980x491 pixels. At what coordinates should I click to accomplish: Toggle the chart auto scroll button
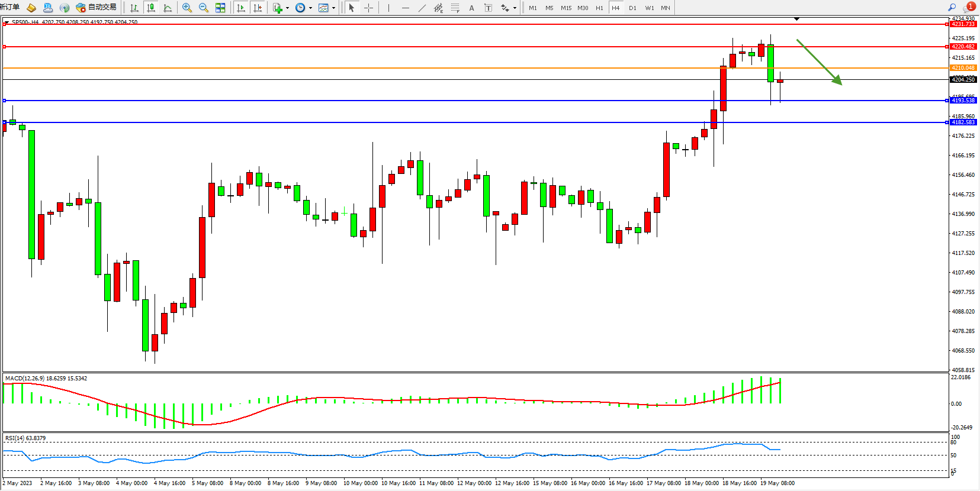pos(240,8)
